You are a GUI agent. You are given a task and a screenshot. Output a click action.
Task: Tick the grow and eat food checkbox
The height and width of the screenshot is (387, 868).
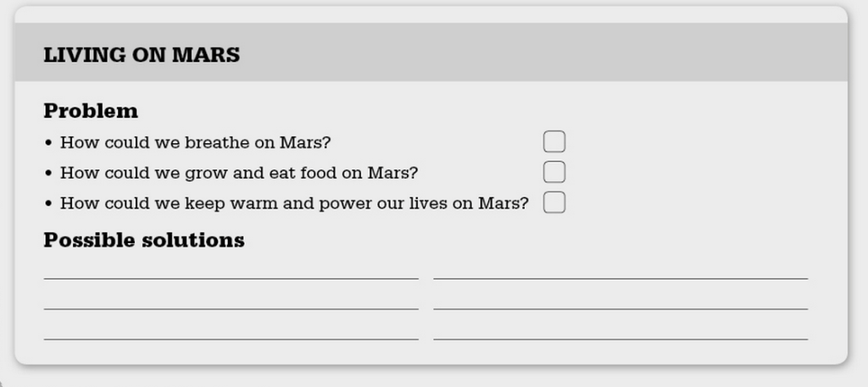pyautogui.click(x=554, y=172)
